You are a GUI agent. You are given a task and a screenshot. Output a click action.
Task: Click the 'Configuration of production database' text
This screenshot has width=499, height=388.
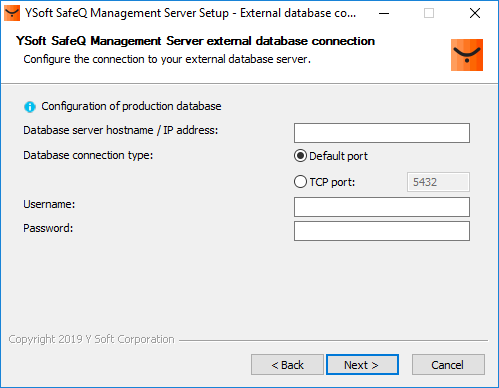(131, 106)
